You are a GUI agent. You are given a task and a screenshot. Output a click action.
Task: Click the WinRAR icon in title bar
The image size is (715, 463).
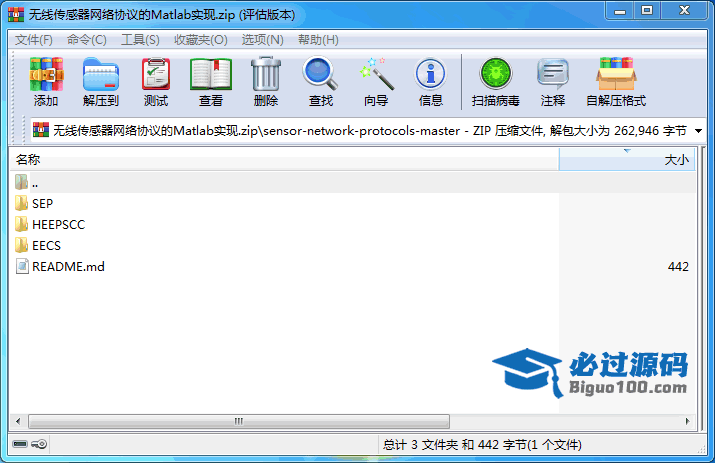click(x=16, y=15)
